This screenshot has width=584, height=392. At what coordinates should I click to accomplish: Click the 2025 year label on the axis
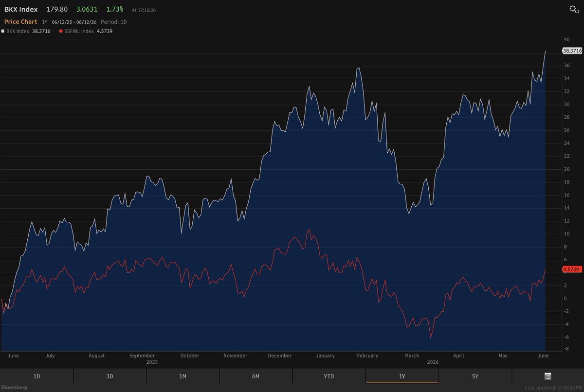(x=152, y=362)
